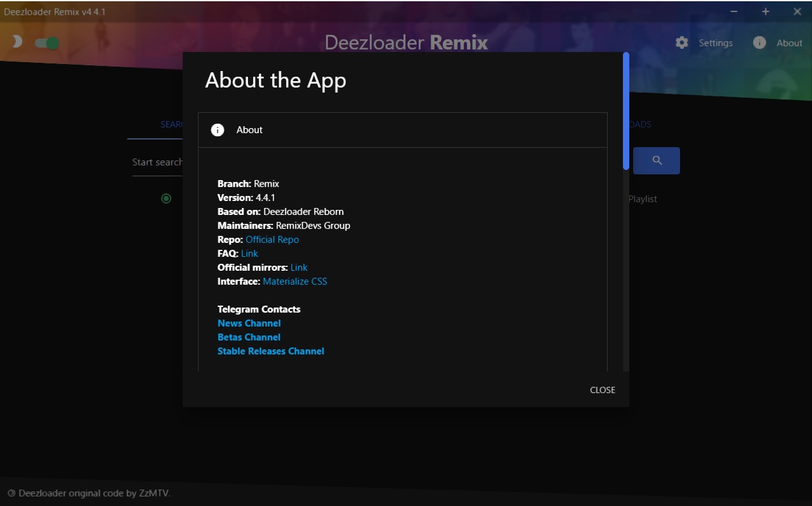Switch to the Search tab
Image resolution: width=812 pixels, height=506 pixels.
point(171,124)
